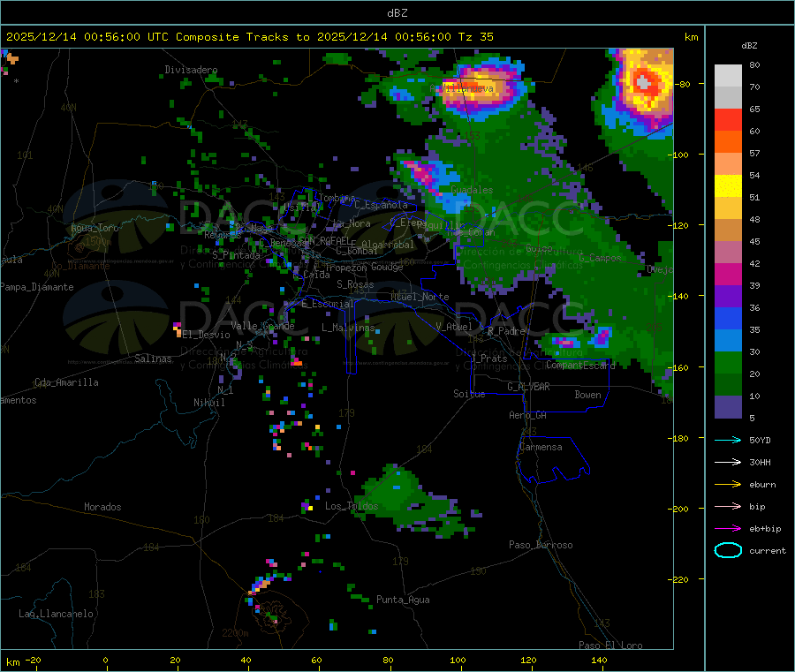Click the 'Nihuil' map label

click(x=208, y=403)
